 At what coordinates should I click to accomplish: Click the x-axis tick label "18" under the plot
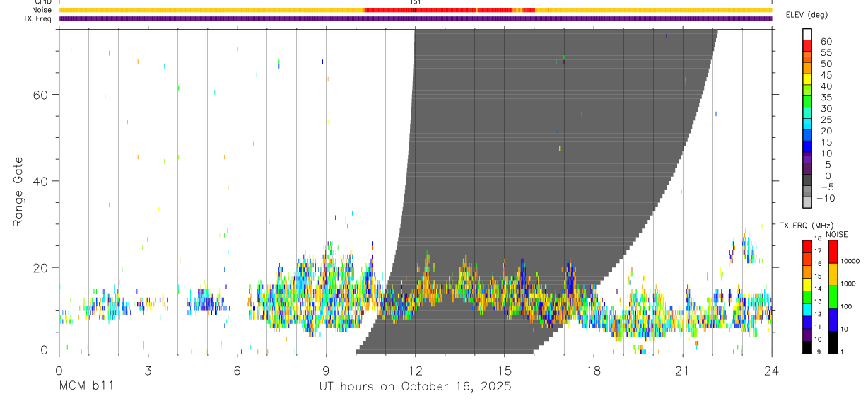[594, 370]
